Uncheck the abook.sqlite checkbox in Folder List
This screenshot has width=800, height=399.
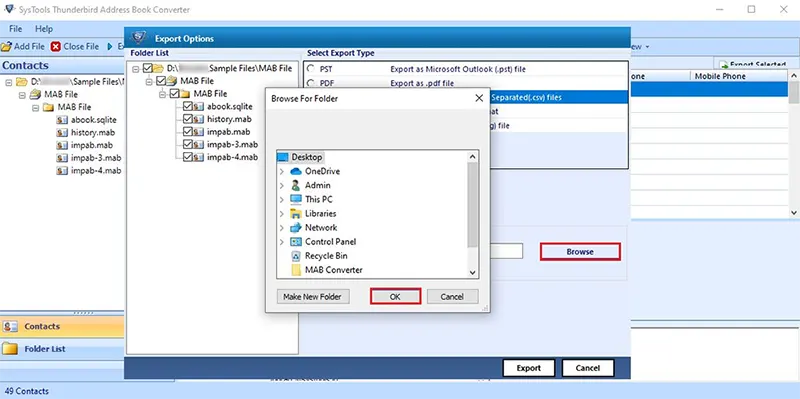[x=187, y=106]
